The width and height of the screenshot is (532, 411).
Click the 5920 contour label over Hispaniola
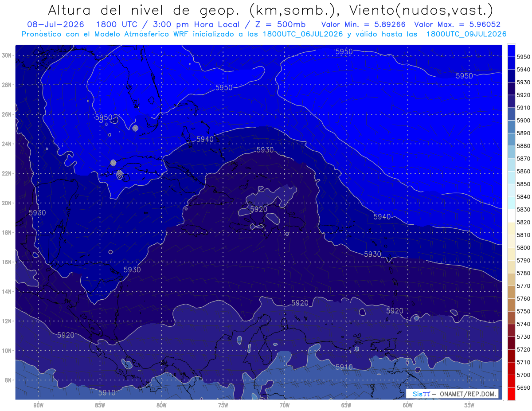[259, 209]
